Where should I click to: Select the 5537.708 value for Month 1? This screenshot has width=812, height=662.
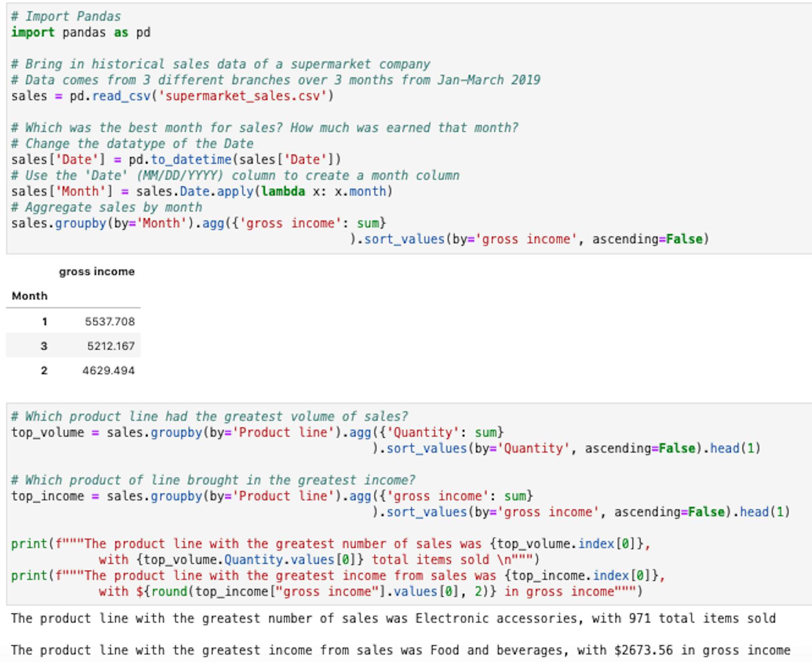click(110, 321)
